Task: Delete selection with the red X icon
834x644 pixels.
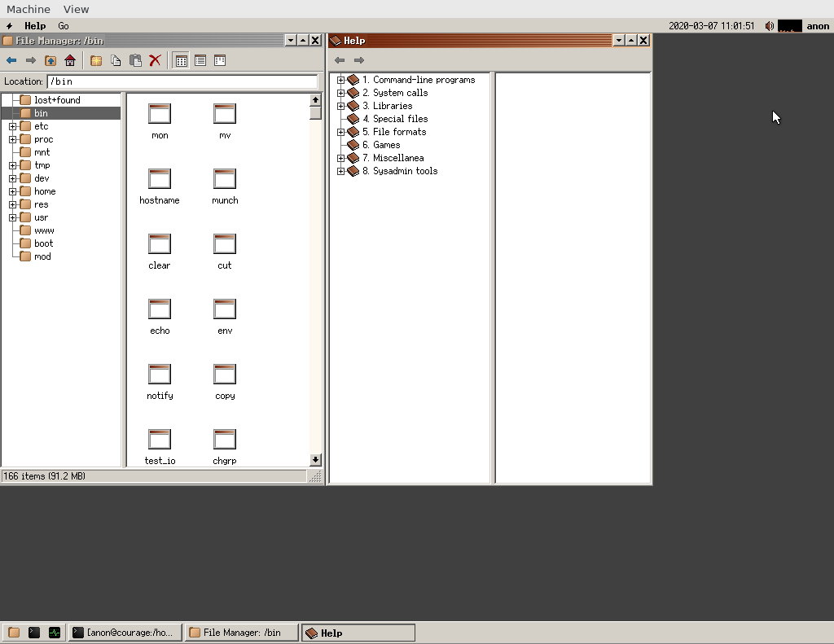Action: (x=155, y=60)
